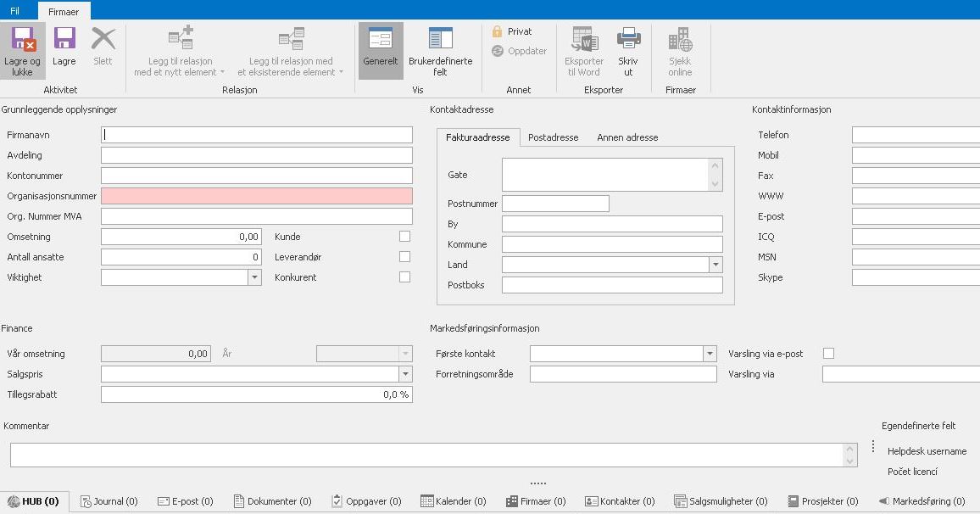Click into the By field

pos(612,224)
